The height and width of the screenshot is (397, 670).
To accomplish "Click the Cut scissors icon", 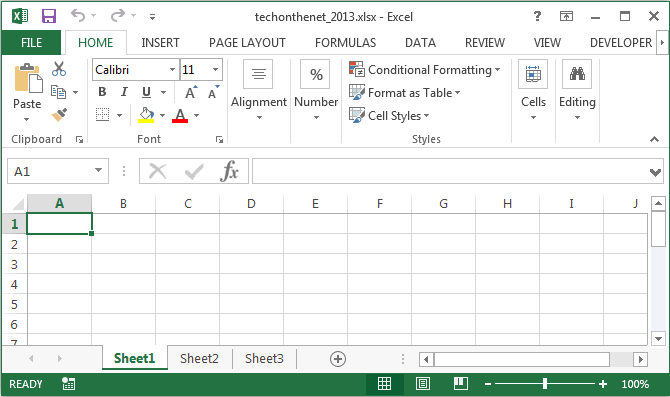I will 59,69.
